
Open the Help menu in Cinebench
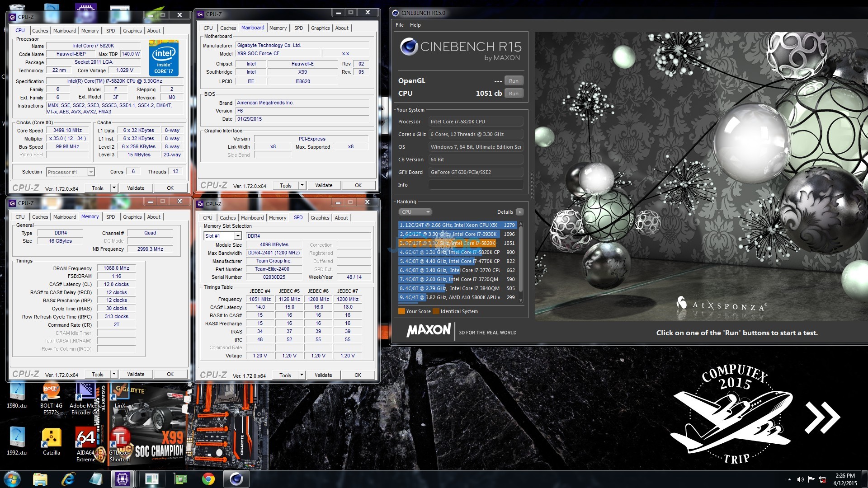point(415,25)
